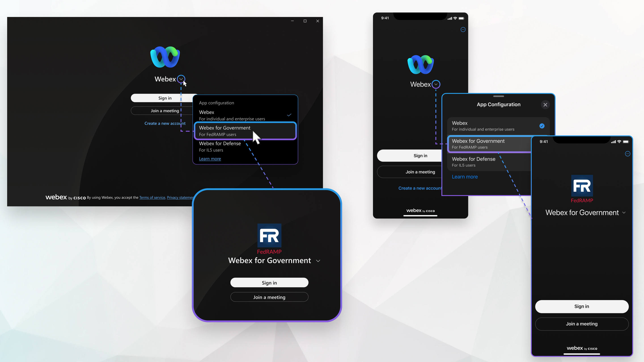Click the FedRAMP shield icon in desktop
The width and height of the screenshot is (644, 362).
269,236
